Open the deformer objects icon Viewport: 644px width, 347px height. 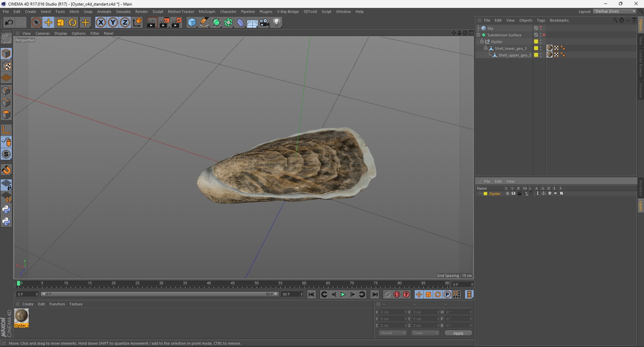coord(240,22)
